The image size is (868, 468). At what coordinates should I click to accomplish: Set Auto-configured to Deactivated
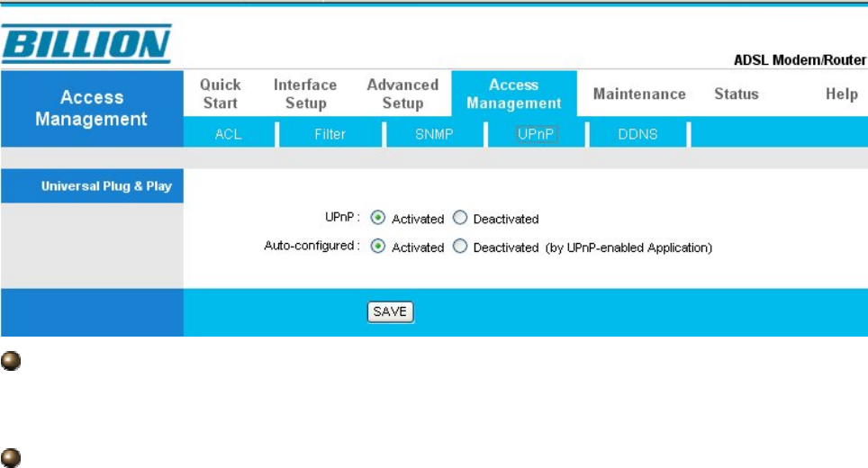pos(460,246)
